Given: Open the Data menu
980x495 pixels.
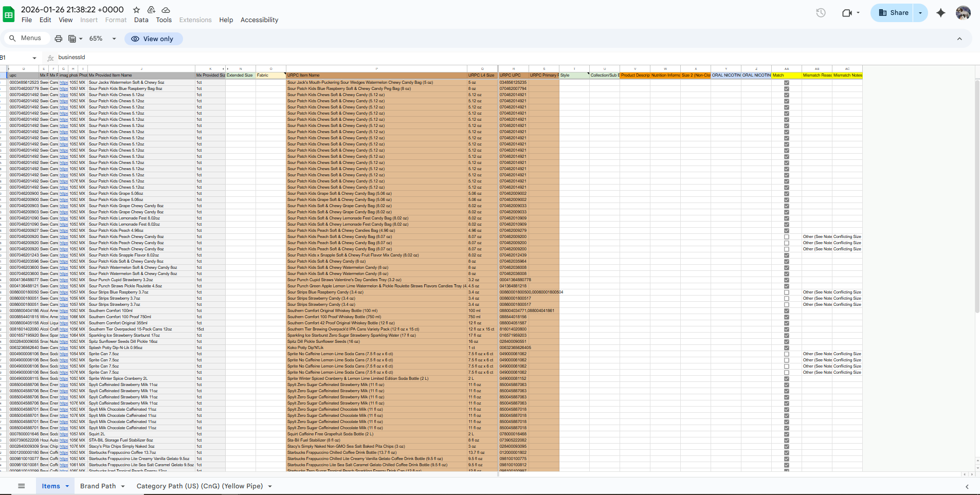Looking at the screenshot, I should point(141,20).
